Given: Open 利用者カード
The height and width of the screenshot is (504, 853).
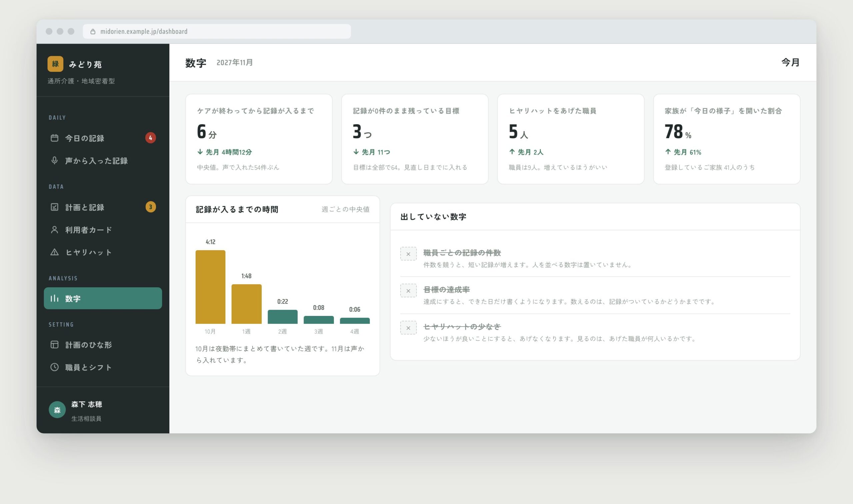Looking at the screenshot, I should [x=103, y=230].
